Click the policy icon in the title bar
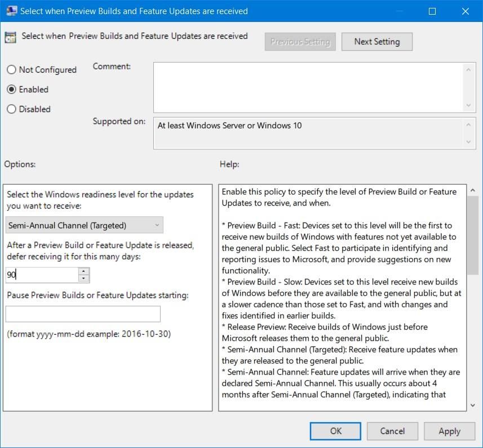Viewport: 483px width, 448px height. (x=11, y=11)
